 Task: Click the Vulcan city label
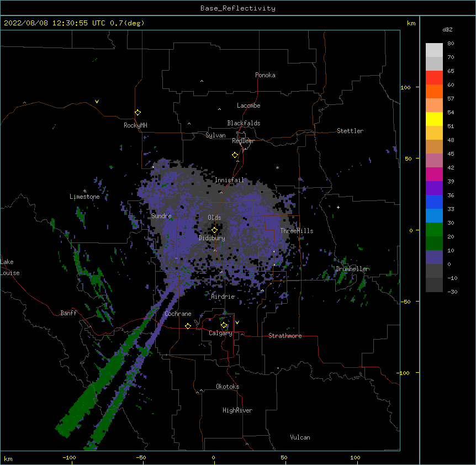coord(300,437)
